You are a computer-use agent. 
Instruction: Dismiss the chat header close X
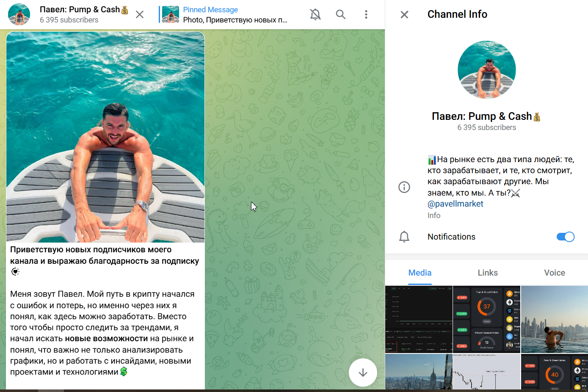140,14
